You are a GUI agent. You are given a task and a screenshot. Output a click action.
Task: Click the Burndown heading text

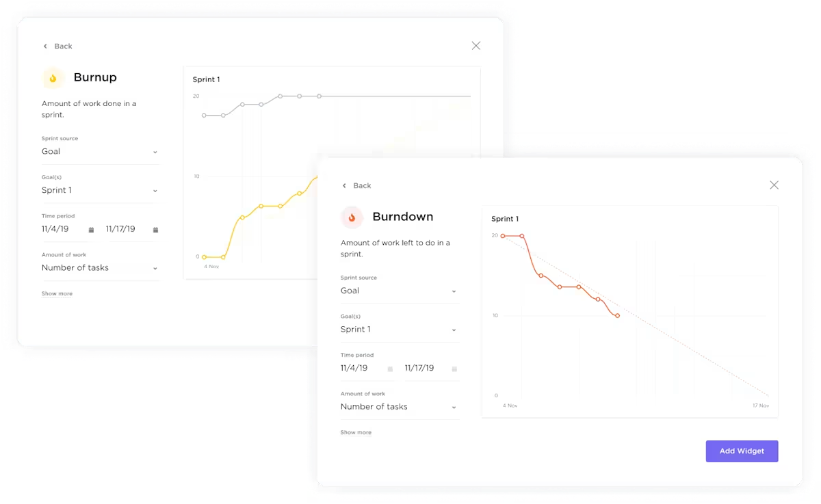click(403, 217)
